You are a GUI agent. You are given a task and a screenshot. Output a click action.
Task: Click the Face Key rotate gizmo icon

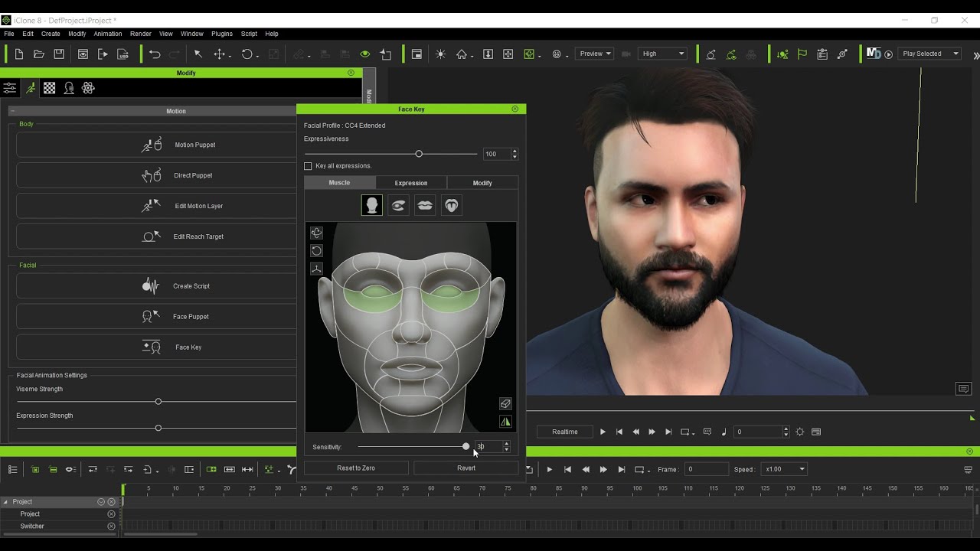(x=316, y=251)
